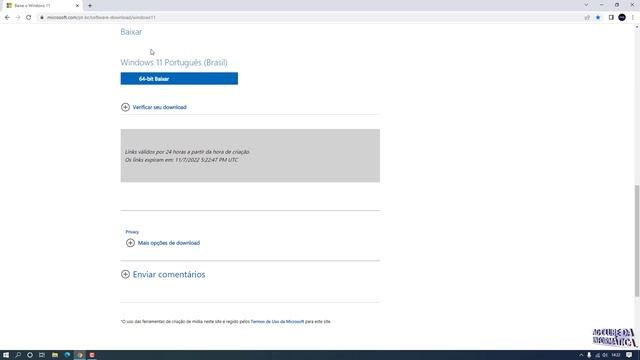The width and height of the screenshot is (640, 360).
Task: Expand 'Verificar seu download' section
Action: [153, 107]
